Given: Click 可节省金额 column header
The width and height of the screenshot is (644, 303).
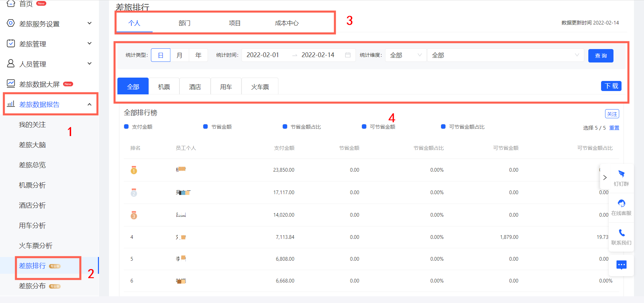Looking at the screenshot, I should [506, 148].
